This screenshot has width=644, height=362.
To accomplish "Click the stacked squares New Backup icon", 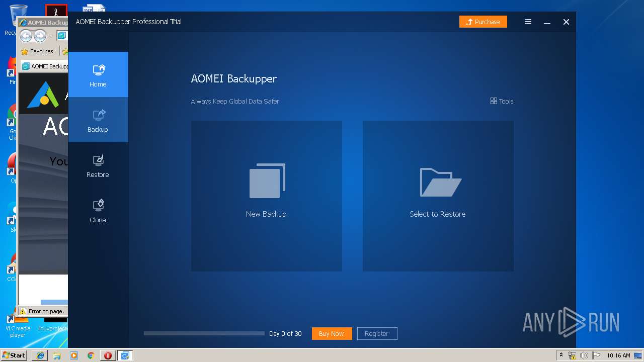I will point(267,180).
